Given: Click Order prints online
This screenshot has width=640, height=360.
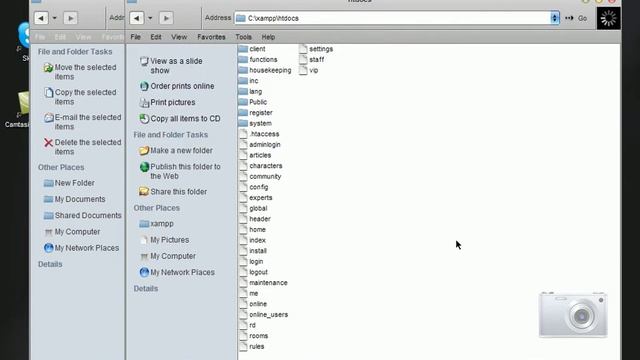Looking at the screenshot, I should click(x=177, y=86).
